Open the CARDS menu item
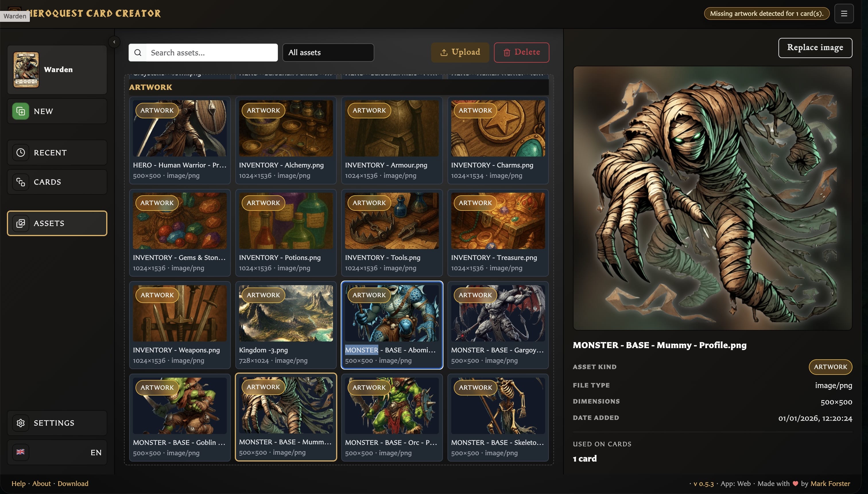Image resolution: width=868 pixels, height=494 pixels. coord(57,182)
